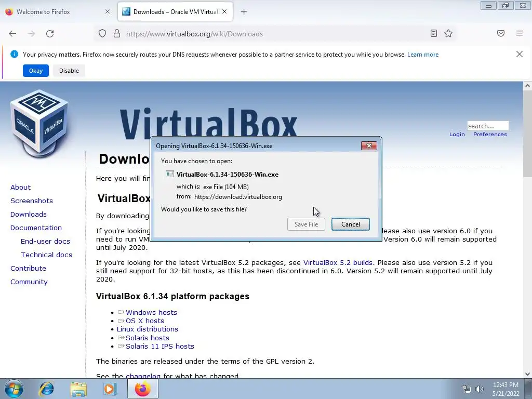Open the tracking protection shield icon

tap(102, 33)
